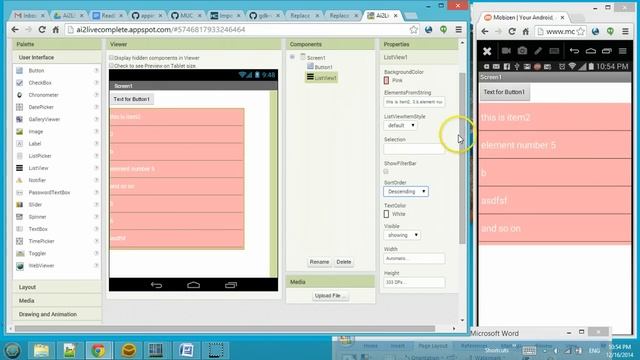
Task: Open the Visible showing dropdown
Action: click(x=402, y=235)
